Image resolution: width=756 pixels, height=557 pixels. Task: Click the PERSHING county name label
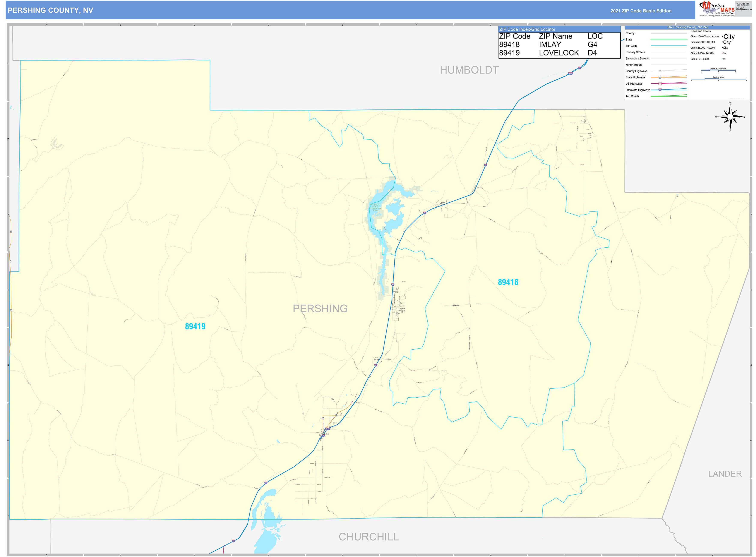(320, 308)
